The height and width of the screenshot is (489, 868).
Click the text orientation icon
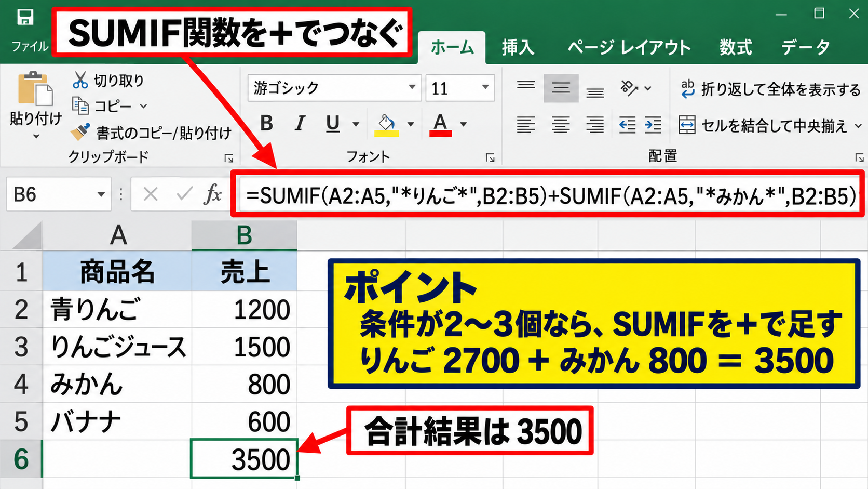(629, 88)
